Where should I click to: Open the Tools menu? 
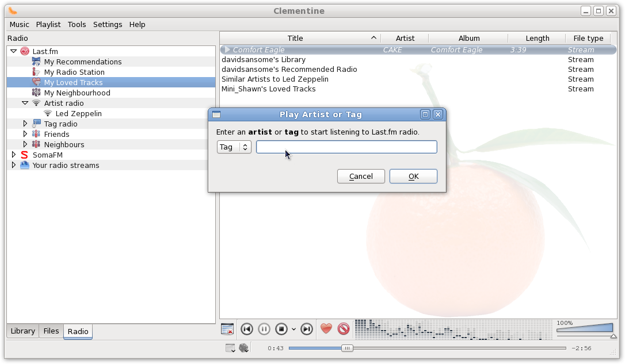click(x=77, y=25)
